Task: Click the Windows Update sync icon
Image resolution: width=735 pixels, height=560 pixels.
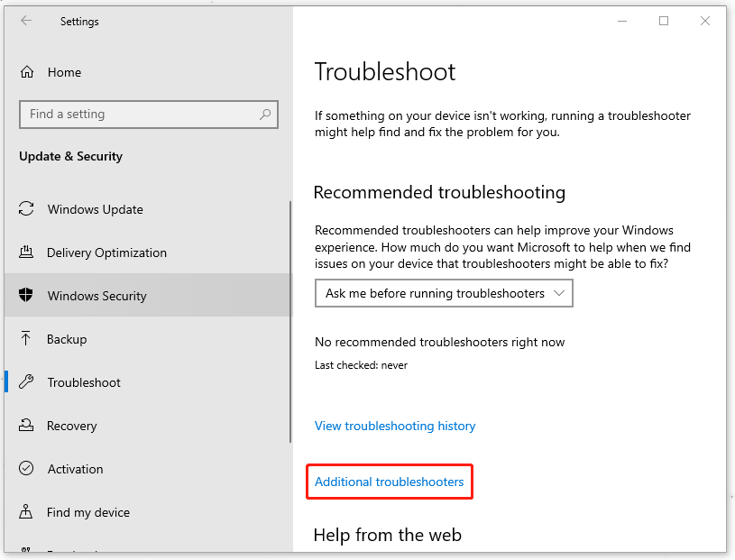Action: click(x=26, y=209)
